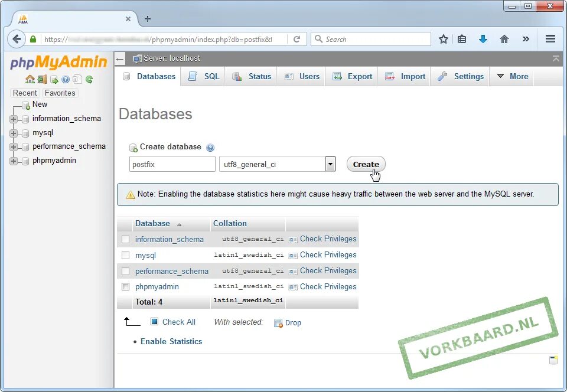
Task: Check Privileges for mysql database
Action: point(322,254)
